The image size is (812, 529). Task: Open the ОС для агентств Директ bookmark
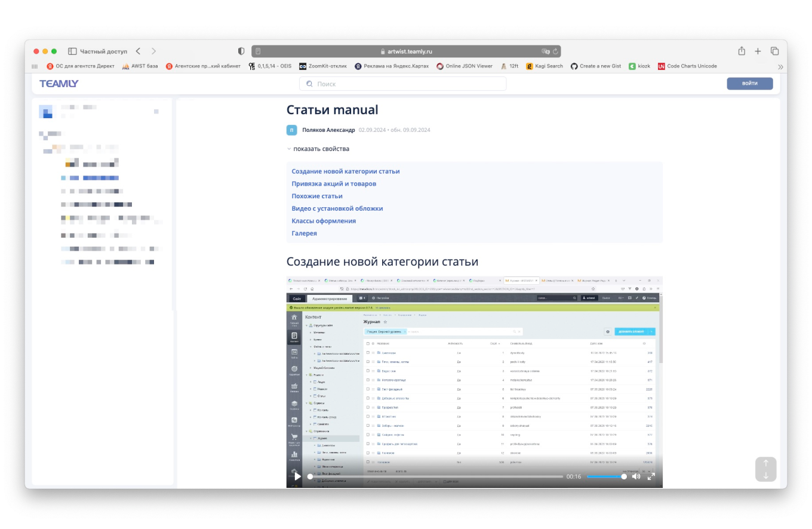click(x=81, y=66)
